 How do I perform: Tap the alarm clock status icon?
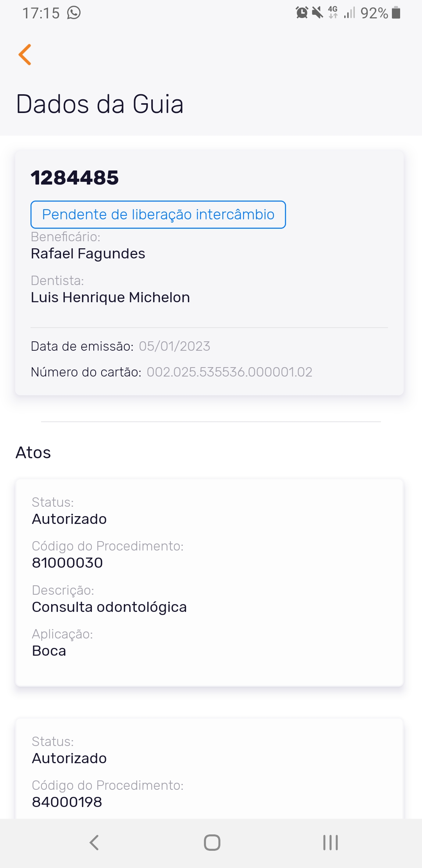coord(302,13)
